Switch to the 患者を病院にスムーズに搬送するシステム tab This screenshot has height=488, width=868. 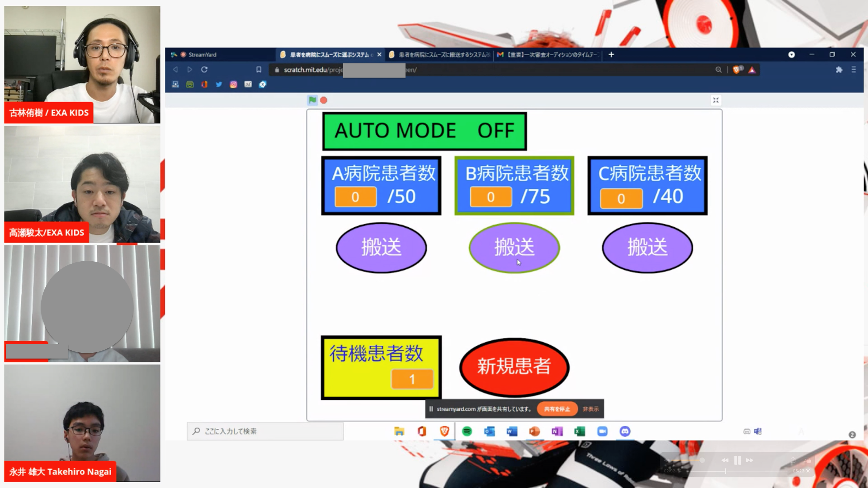coord(440,55)
